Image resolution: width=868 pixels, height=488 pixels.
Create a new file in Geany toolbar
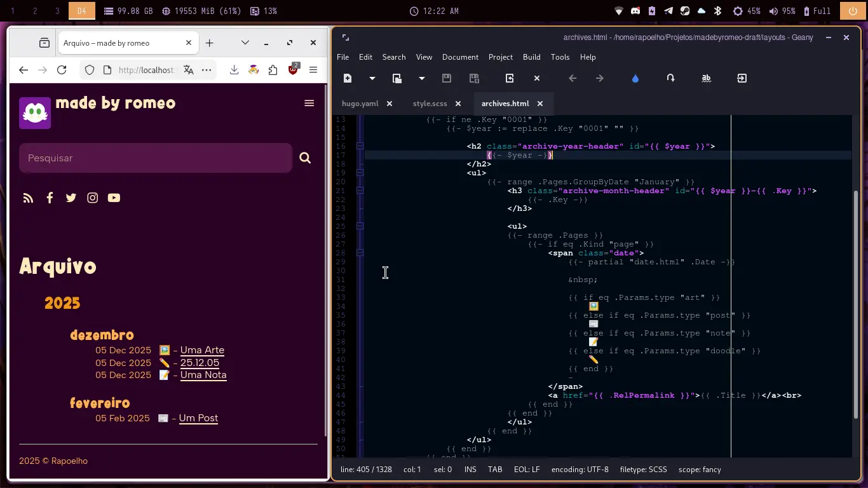348,78
